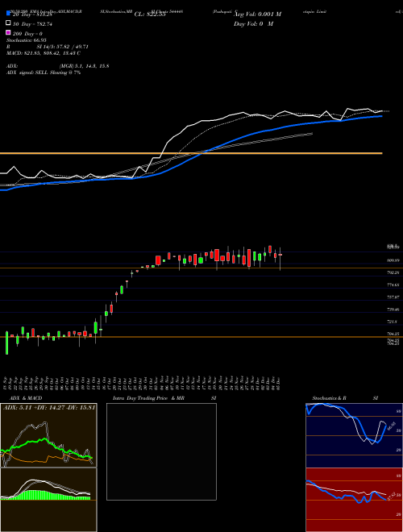Click the white 50 Day legend swatch

tap(8, 23)
